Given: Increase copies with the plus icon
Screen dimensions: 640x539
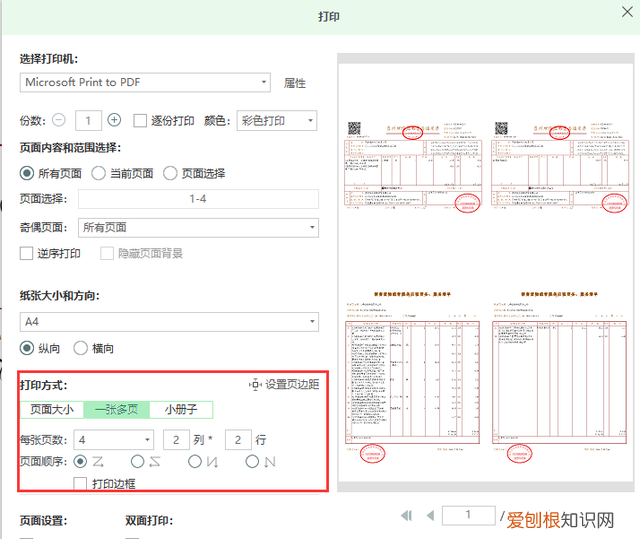Looking at the screenshot, I should (114, 120).
